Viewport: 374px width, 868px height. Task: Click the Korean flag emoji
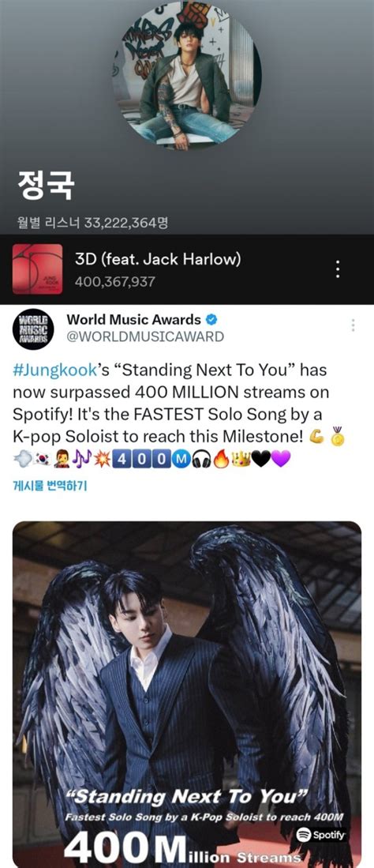coord(42,459)
